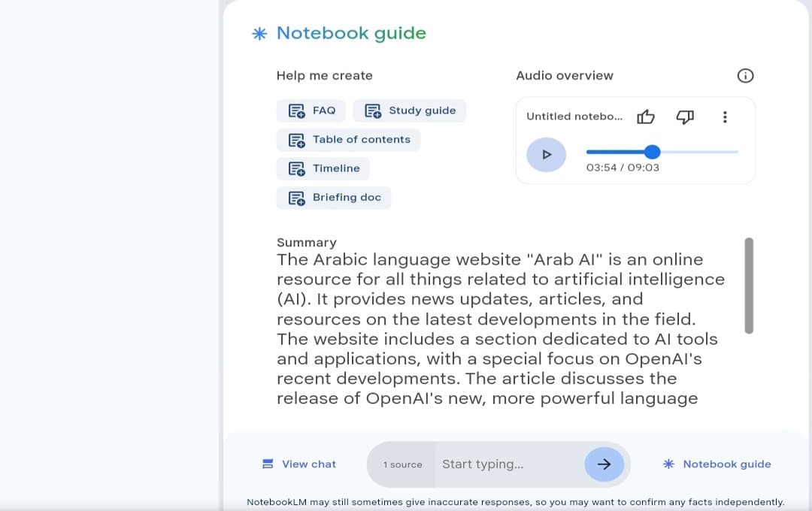The height and width of the screenshot is (511, 812).
Task: Give thumbs down to audio overview
Action: pos(685,116)
